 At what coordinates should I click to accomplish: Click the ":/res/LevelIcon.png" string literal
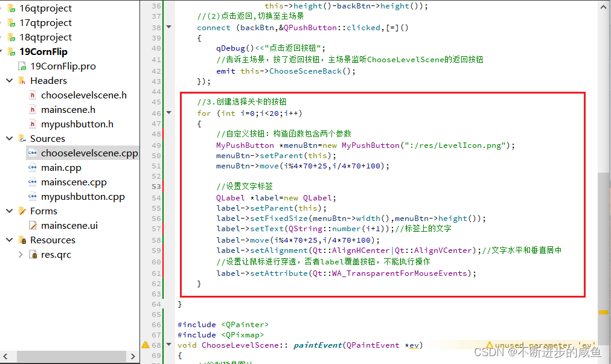point(455,145)
